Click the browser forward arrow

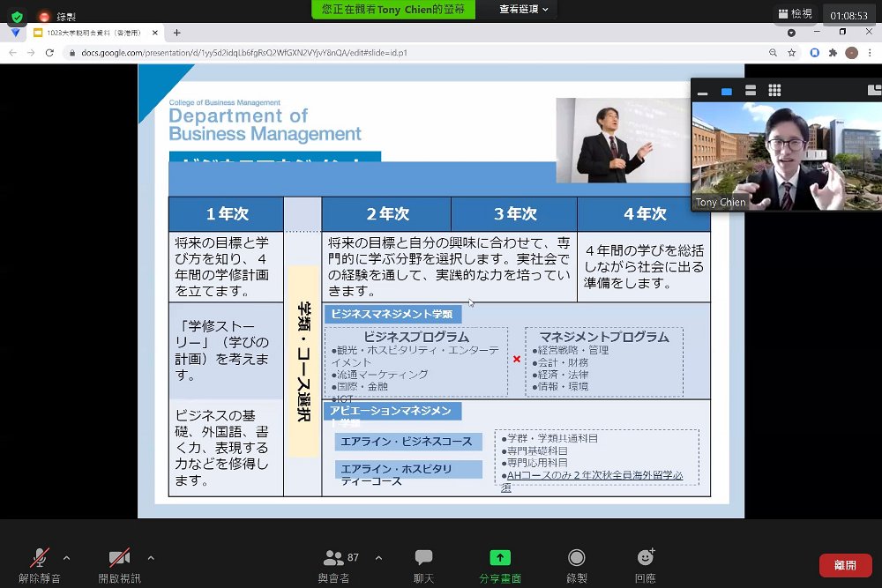[31, 53]
